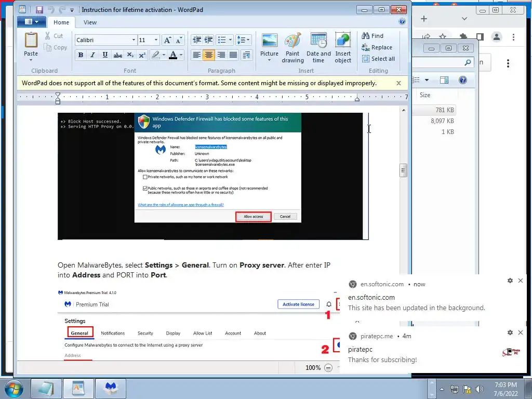
Task: Click the Save icon in quick access toolbar
Action: click(x=39, y=10)
